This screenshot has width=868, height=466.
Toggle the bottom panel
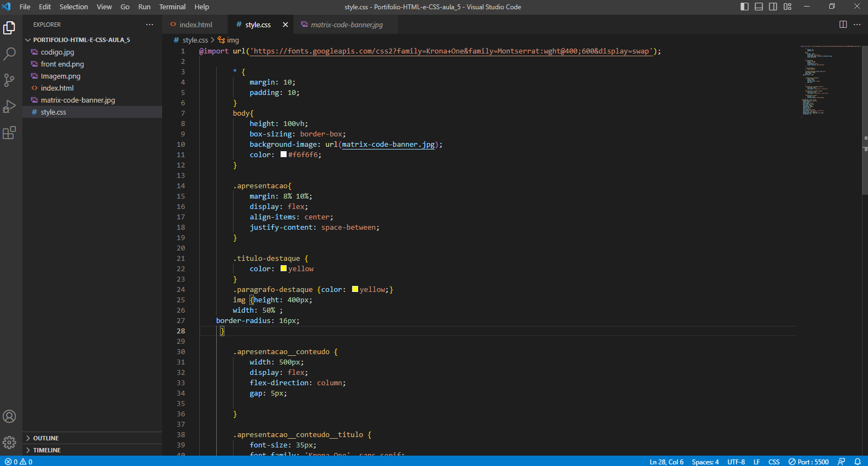[759, 7]
